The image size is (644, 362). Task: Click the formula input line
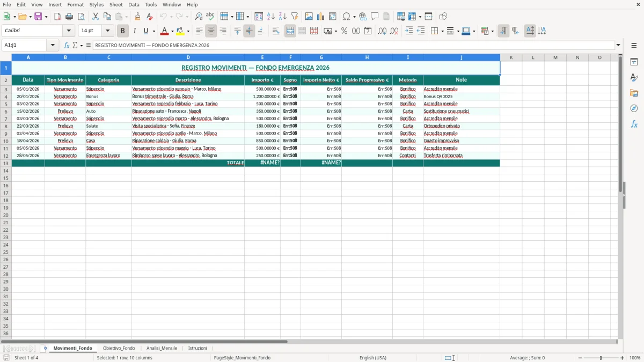[x=354, y=45]
